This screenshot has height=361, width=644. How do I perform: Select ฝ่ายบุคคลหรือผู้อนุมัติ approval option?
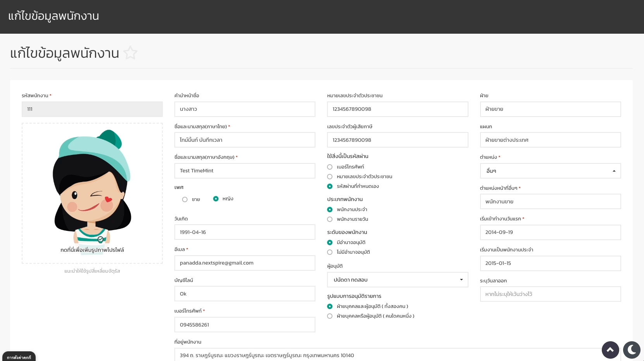coord(330,316)
